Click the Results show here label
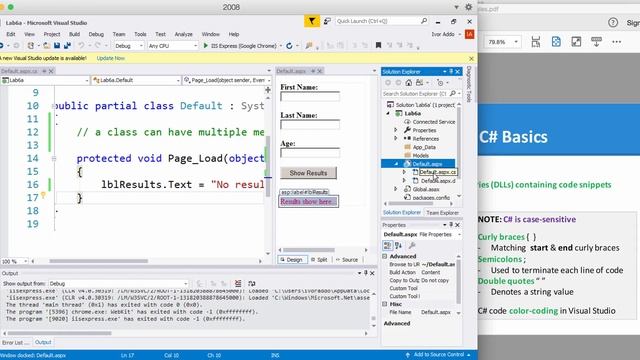Screen dimensions: 640x360 pos(309,202)
